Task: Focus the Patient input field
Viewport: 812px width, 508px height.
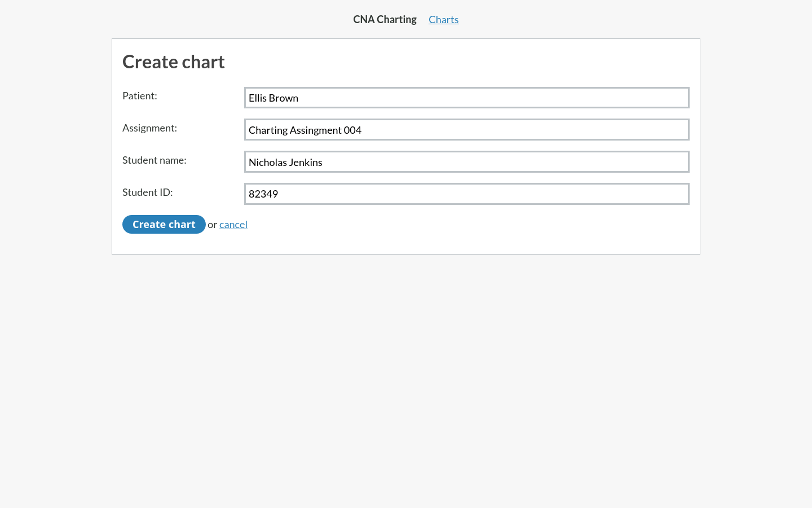Action: coord(466,98)
